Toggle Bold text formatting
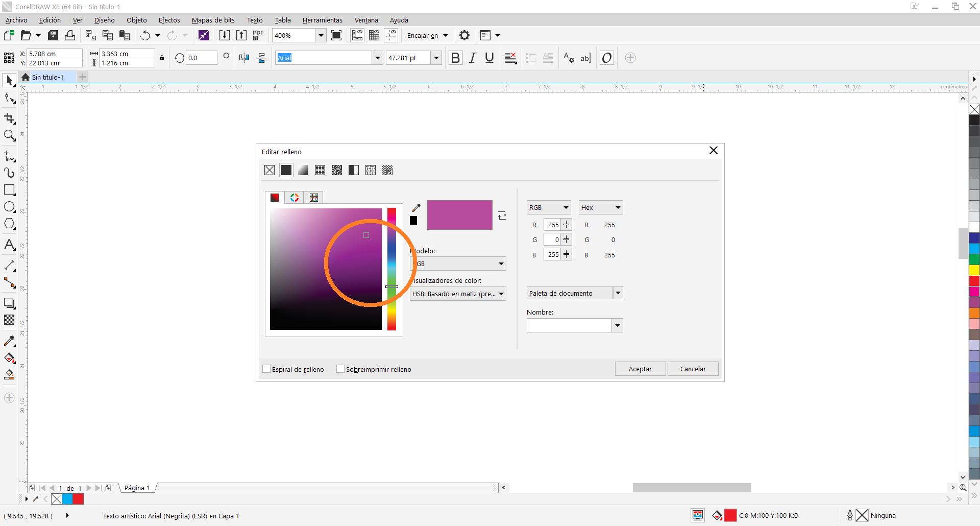The width and height of the screenshot is (980, 526). pos(456,58)
